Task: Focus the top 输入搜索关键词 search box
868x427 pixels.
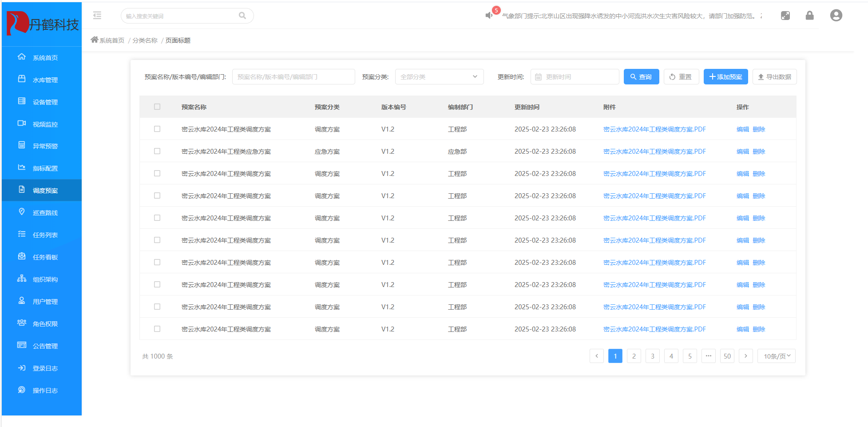Action: click(187, 16)
